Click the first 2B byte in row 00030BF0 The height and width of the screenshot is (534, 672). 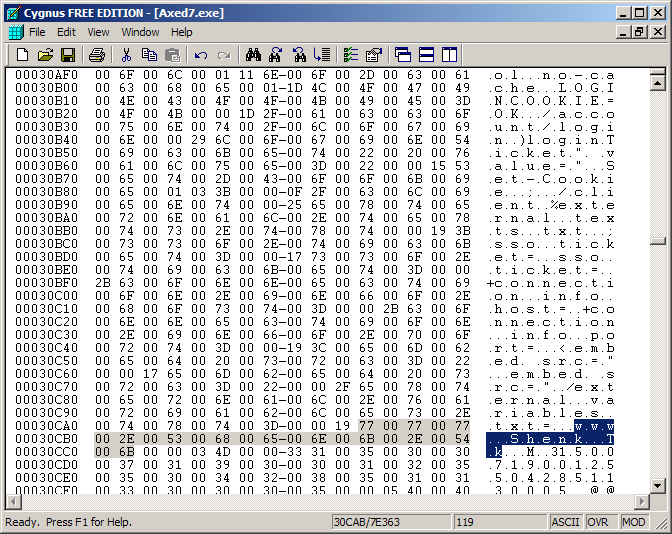[102, 283]
